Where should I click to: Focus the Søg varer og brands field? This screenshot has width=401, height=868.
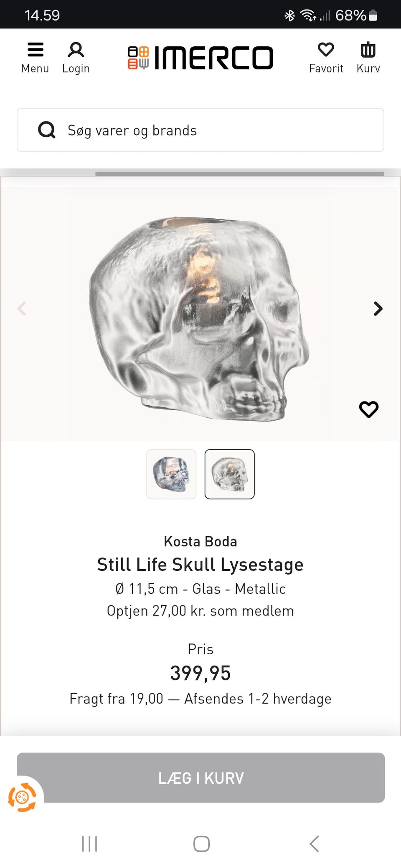coord(217,130)
